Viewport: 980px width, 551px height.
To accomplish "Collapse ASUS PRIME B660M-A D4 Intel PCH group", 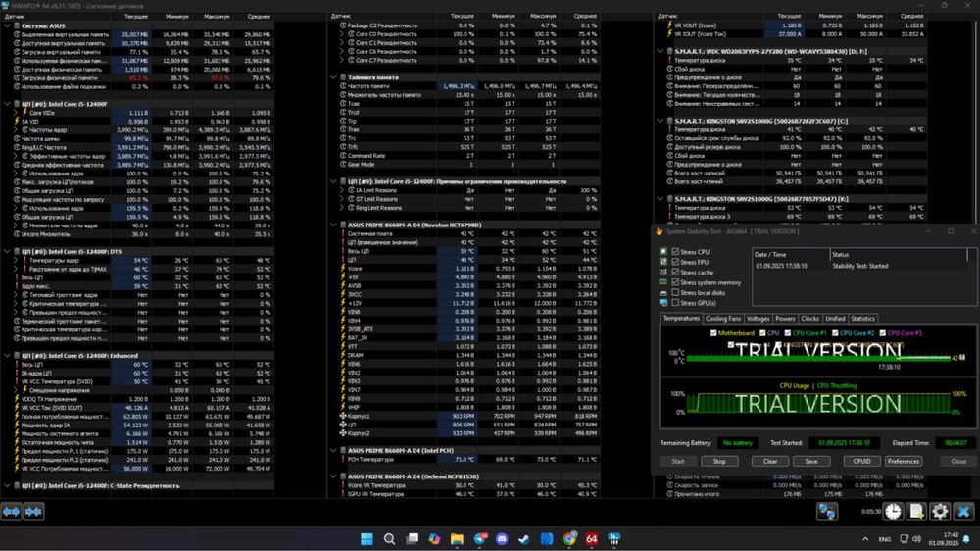I will pyautogui.click(x=334, y=450).
